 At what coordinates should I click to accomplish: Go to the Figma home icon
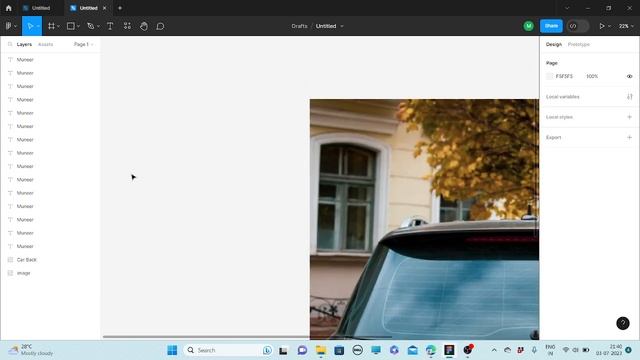click(x=9, y=8)
